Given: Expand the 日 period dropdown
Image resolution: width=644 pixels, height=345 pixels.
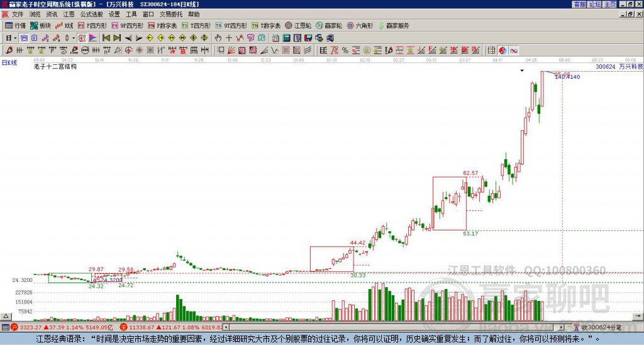Looking at the screenshot, I should click(15, 38).
